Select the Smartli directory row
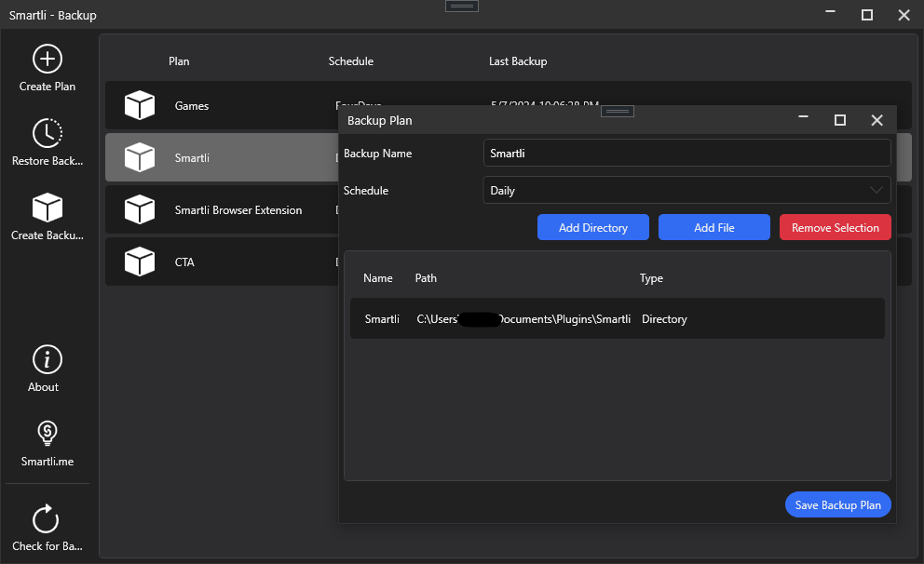The image size is (924, 564). point(617,319)
